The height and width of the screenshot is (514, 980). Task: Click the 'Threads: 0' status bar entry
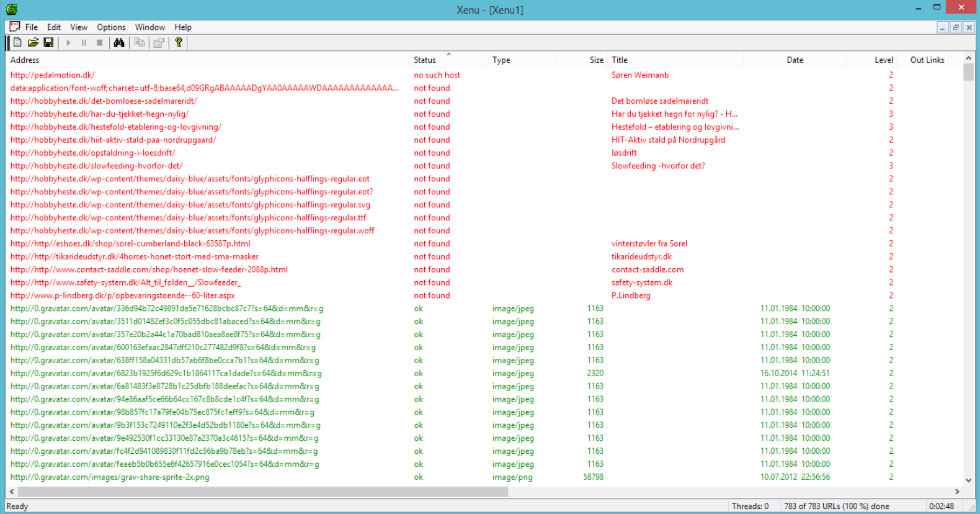tap(750, 507)
